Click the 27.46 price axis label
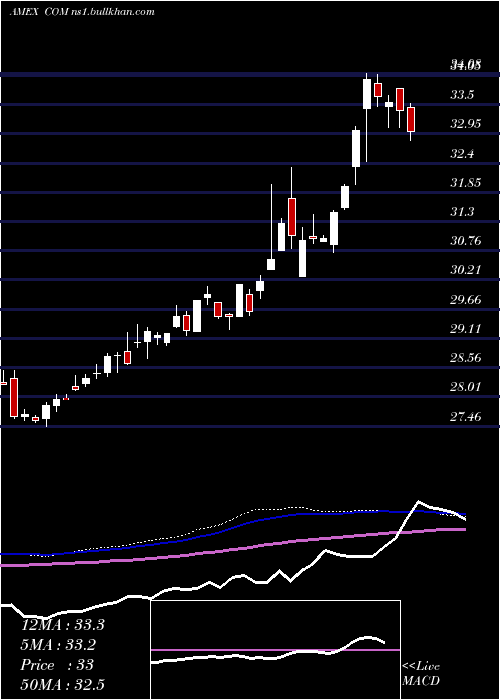500x700 pixels. [466, 417]
